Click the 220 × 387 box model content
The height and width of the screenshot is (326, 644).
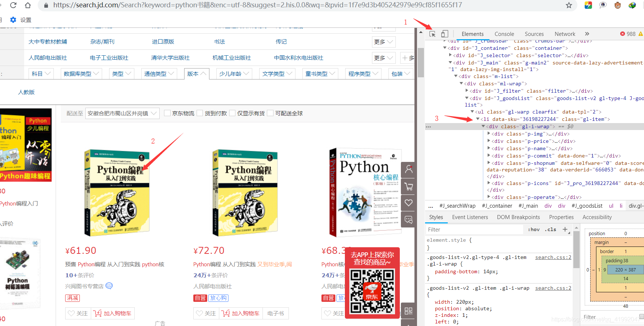pos(625,270)
